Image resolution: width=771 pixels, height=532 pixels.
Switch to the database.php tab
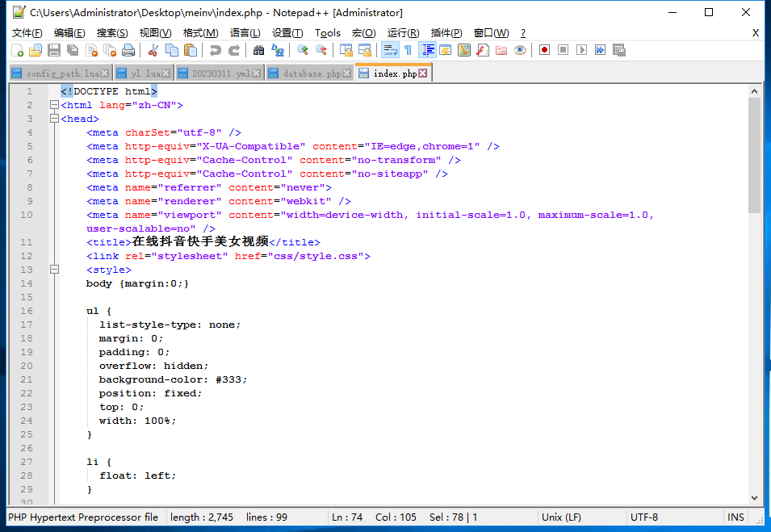(312, 73)
